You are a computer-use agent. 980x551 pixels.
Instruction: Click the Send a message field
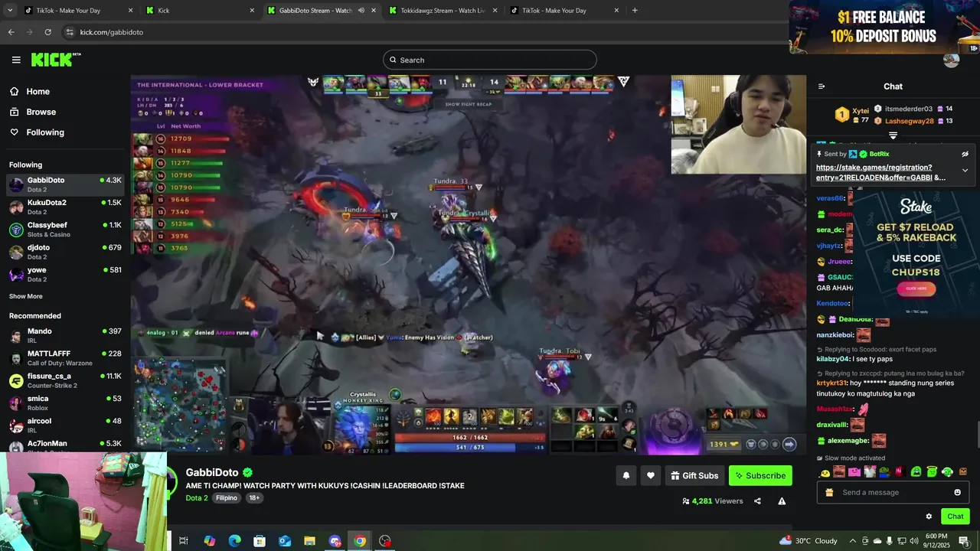893,492
